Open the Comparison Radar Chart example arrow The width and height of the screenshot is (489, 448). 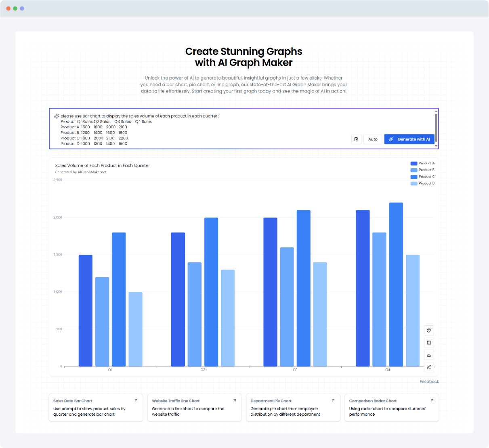[x=432, y=400]
